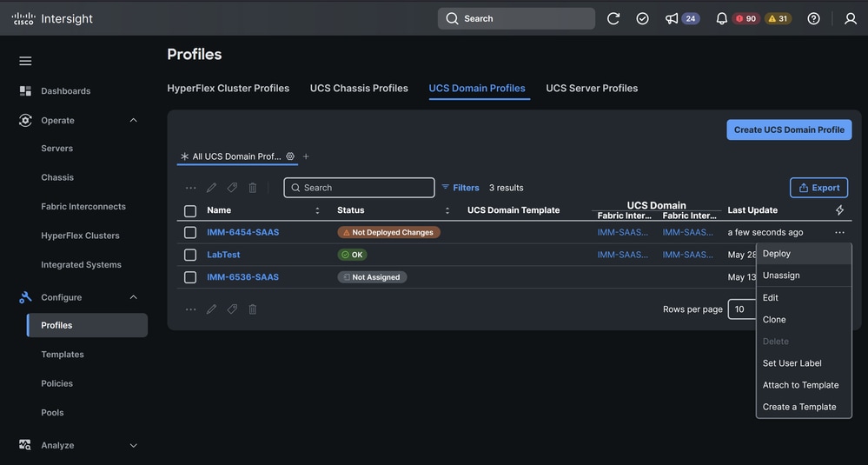Click the critical alarms badge showing 90

point(745,18)
